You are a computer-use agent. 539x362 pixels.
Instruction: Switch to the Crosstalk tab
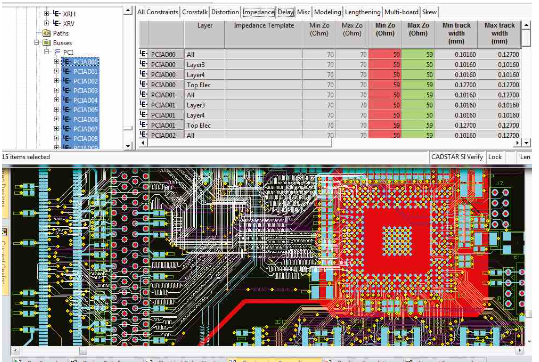point(195,12)
